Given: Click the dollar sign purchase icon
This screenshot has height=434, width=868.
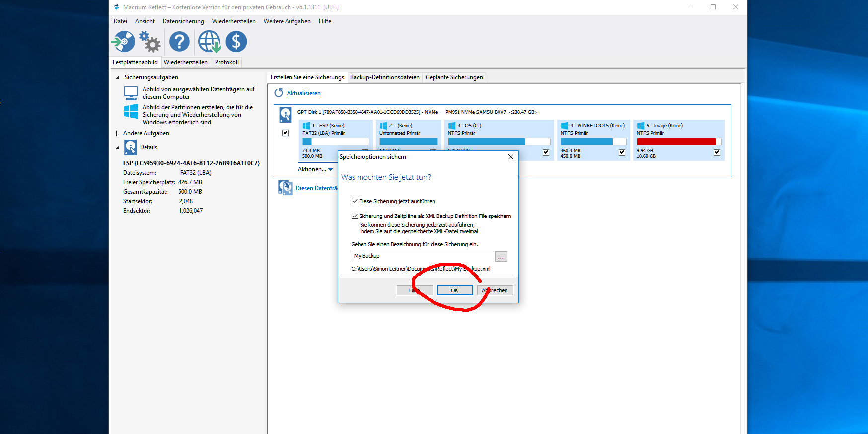Looking at the screenshot, I should [x=236, y=42].
